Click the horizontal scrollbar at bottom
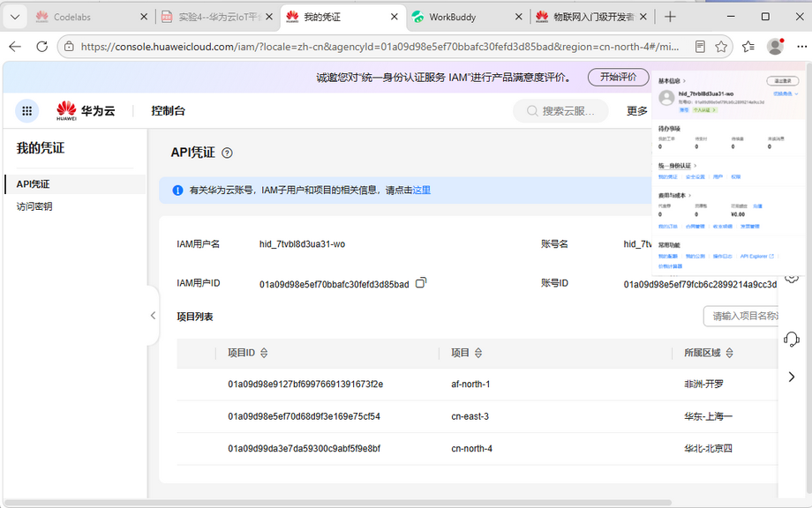Viewport: 812px width, 508px height. tap(338, 503)
